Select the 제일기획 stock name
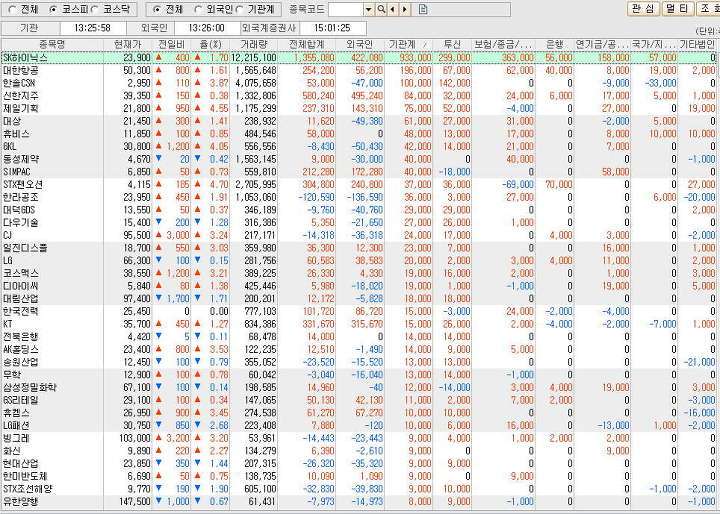This screenshot has height=514, width=720. click(x=21, y=108)
